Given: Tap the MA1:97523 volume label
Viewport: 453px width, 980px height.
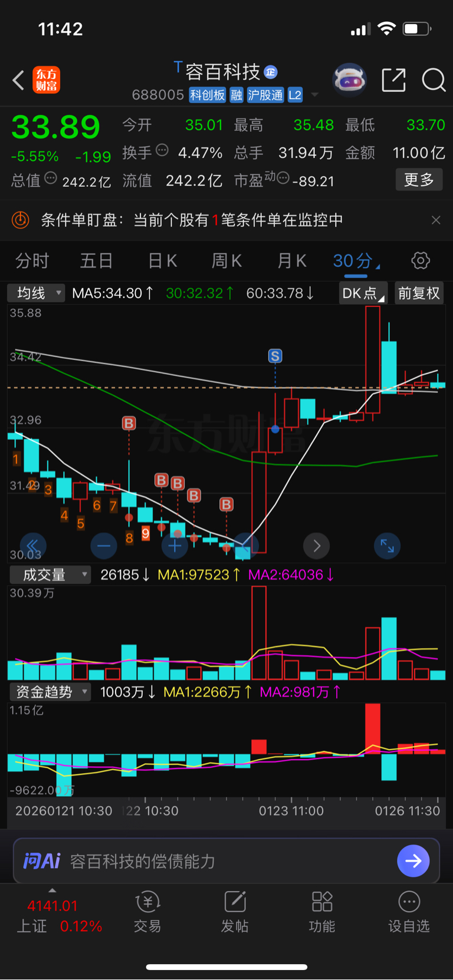Looking at the screenshot, I should [x=199, y=575].
